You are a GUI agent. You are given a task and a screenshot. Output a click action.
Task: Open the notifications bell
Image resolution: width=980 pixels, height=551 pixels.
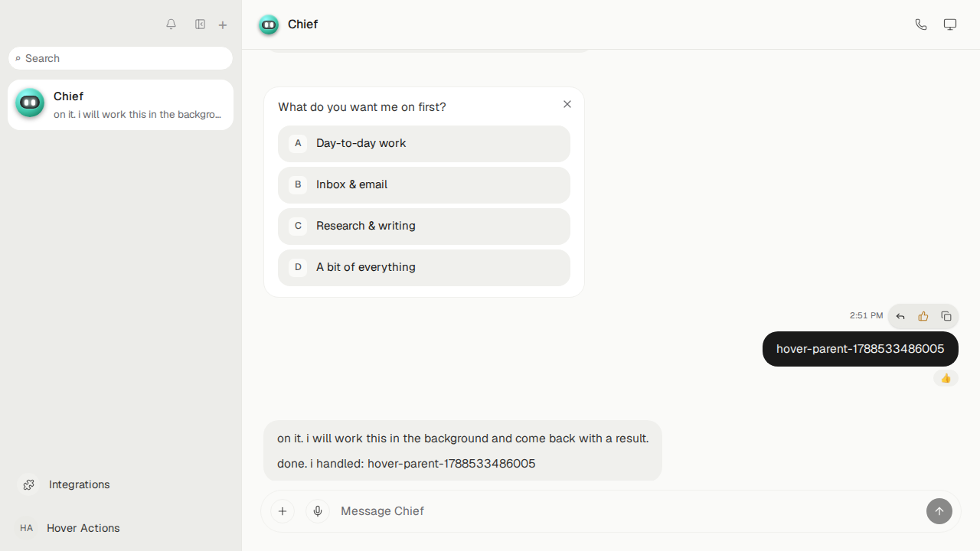[x=171, y=24]
